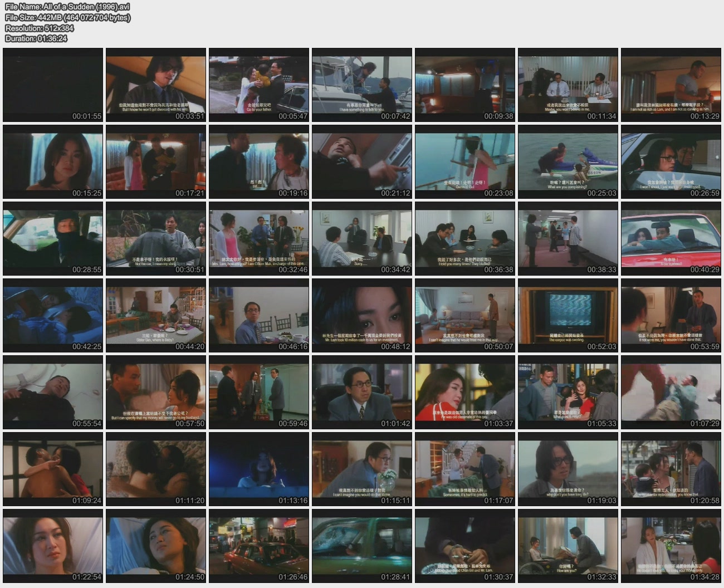Open the final thumbnail at 01:34:28
This screenshot has width=724, height=588.
tap(671, 546)
